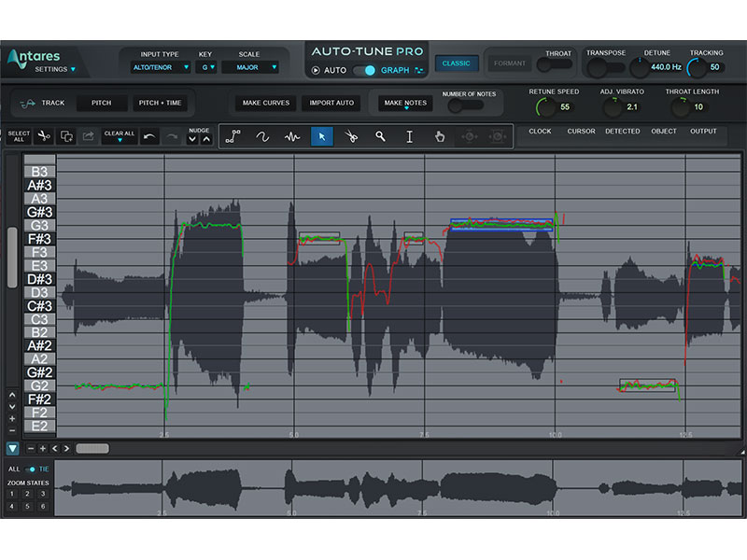Toggle the Auto/Graph mode switch
The image size is (747, 560).
click(x=365, y=71)
